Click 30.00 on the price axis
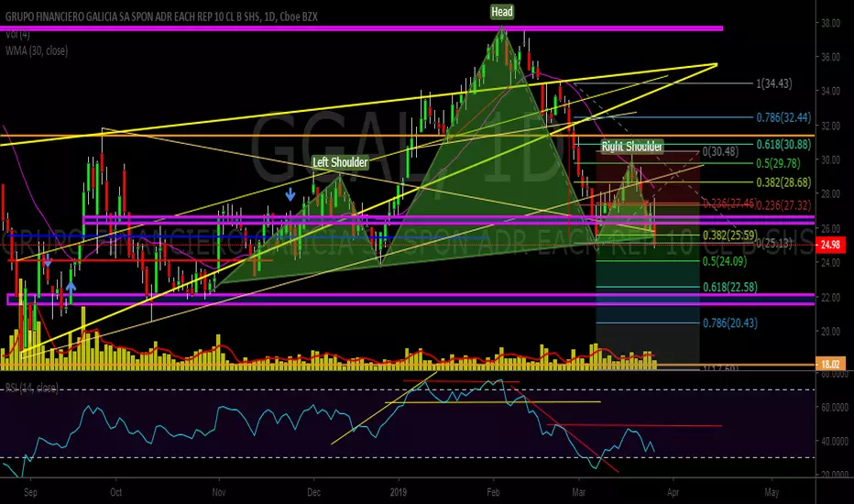 (x=830, y=159)
